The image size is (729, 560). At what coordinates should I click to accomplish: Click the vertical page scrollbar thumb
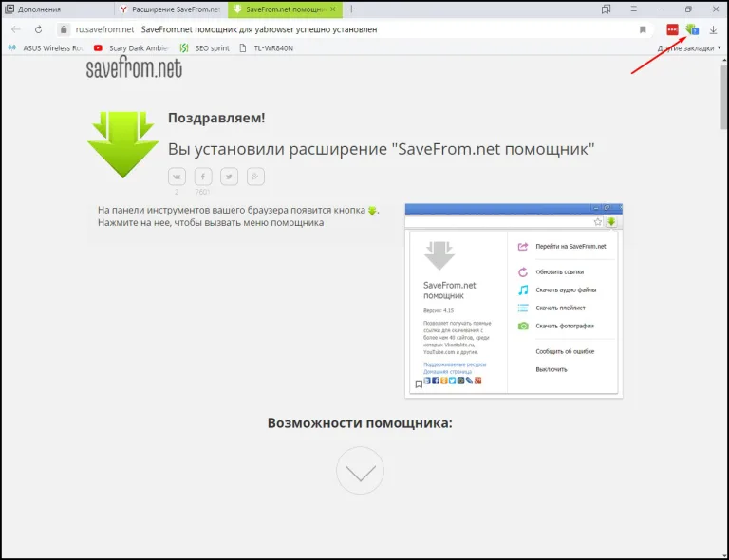click(x=724, y=98)
